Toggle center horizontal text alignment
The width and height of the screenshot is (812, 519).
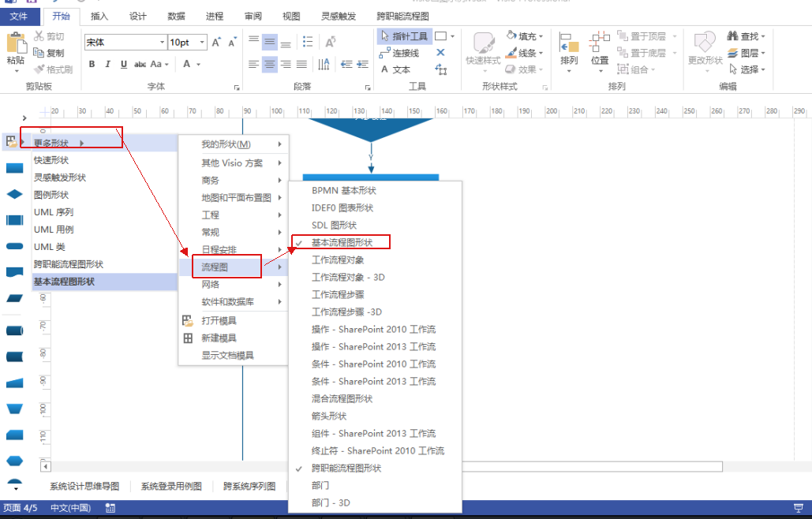[x=270, y=64]
